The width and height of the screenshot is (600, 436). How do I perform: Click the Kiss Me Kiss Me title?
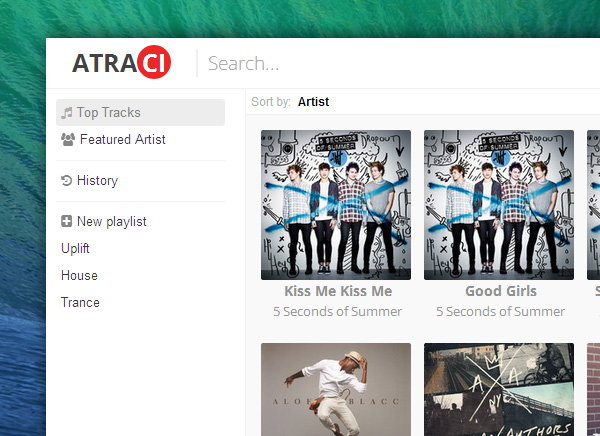338,291
